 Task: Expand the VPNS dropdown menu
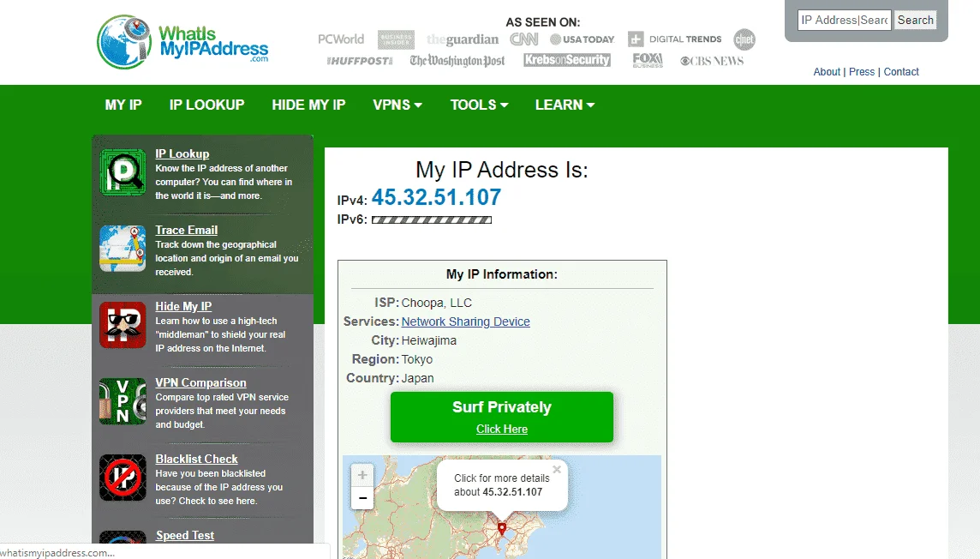pyautogui.click(x=397, y=105)
